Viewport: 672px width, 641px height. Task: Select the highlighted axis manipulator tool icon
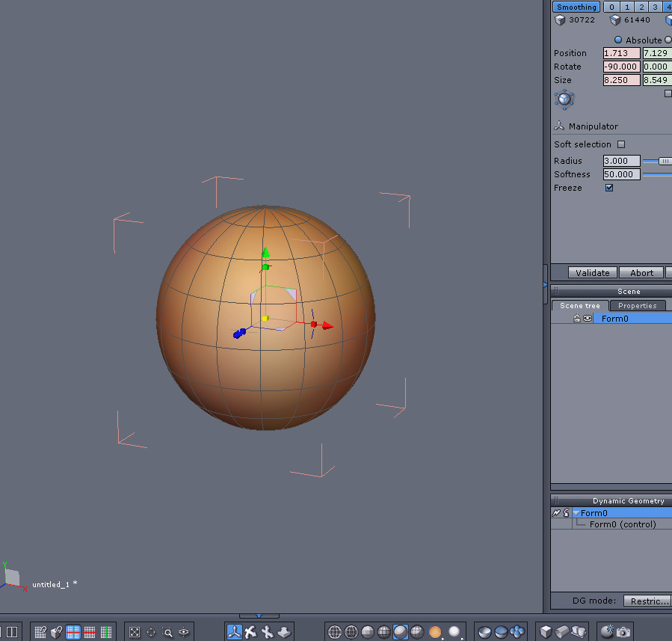[x=235, y=631]
